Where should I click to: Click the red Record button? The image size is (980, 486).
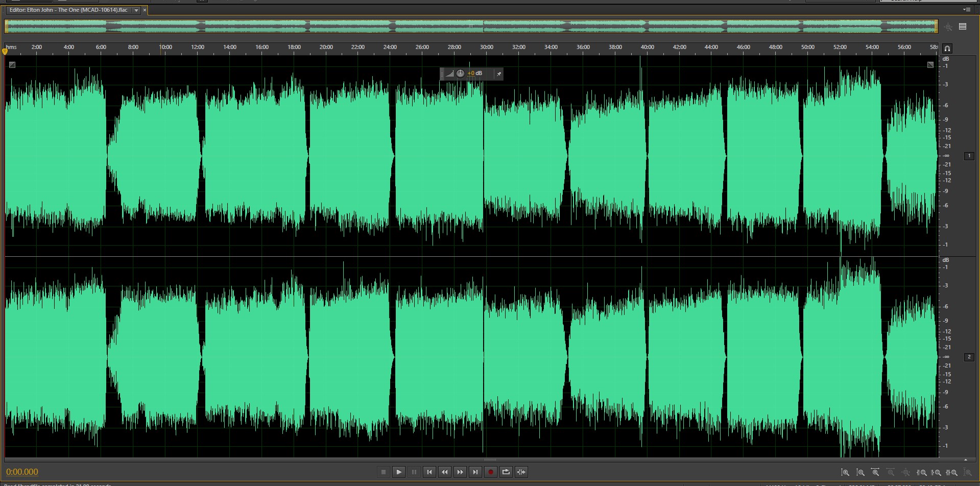pyautogui.click(x=490, y=472)
